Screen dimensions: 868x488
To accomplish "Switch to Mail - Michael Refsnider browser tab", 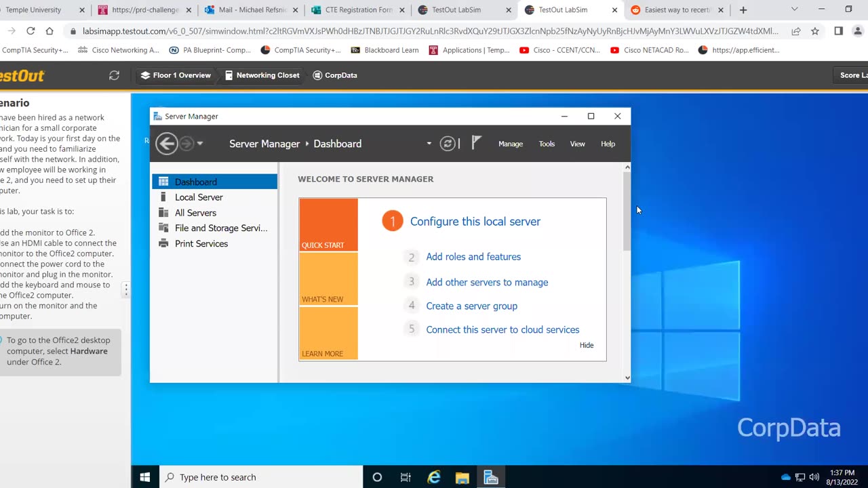I will [251, 10].
